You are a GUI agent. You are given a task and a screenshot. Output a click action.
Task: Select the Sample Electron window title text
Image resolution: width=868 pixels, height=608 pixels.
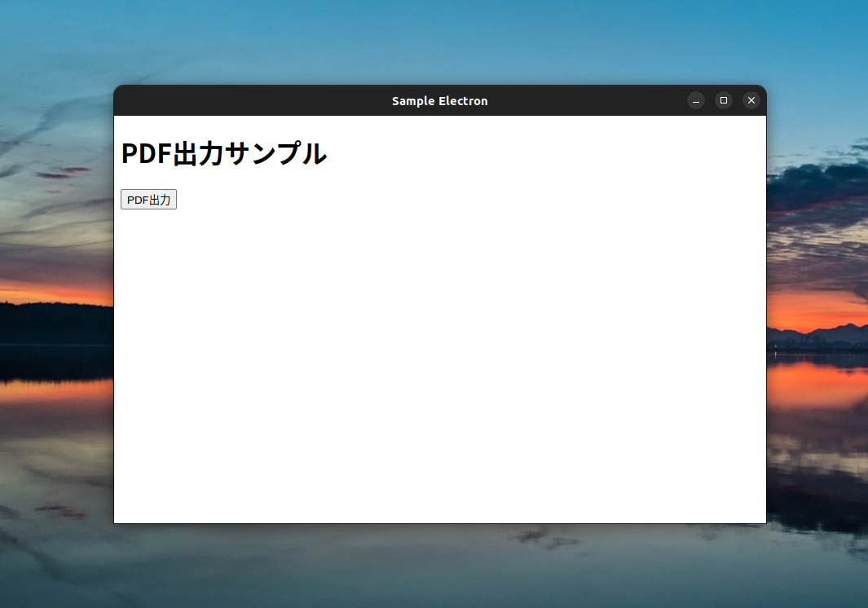coord(439,100)
